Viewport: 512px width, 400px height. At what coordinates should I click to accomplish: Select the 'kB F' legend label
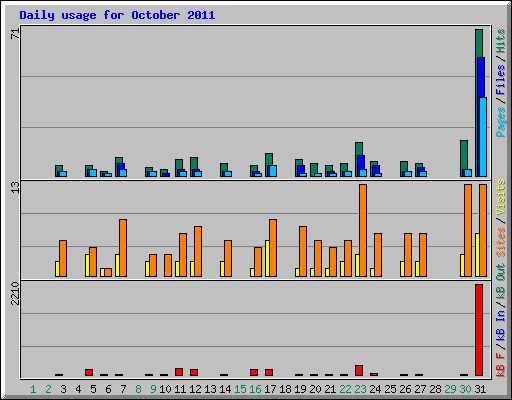pyautogui.click(x=500, y=365)
